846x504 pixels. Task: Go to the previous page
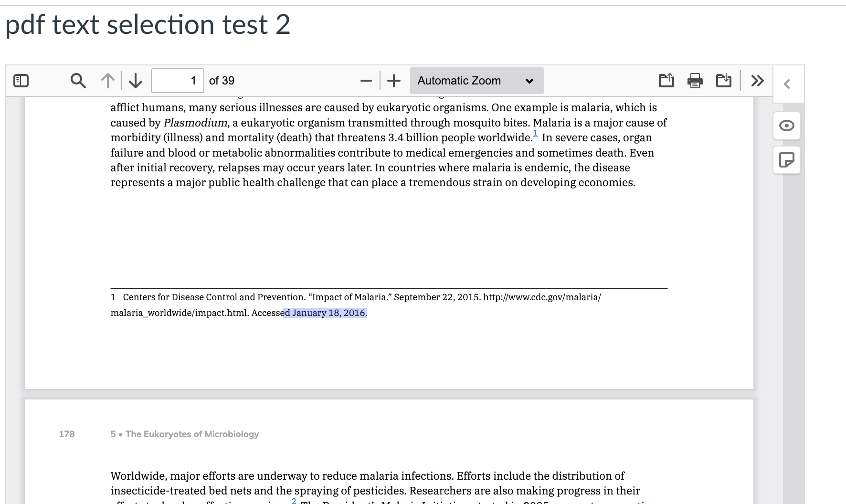tap(107, 80)
